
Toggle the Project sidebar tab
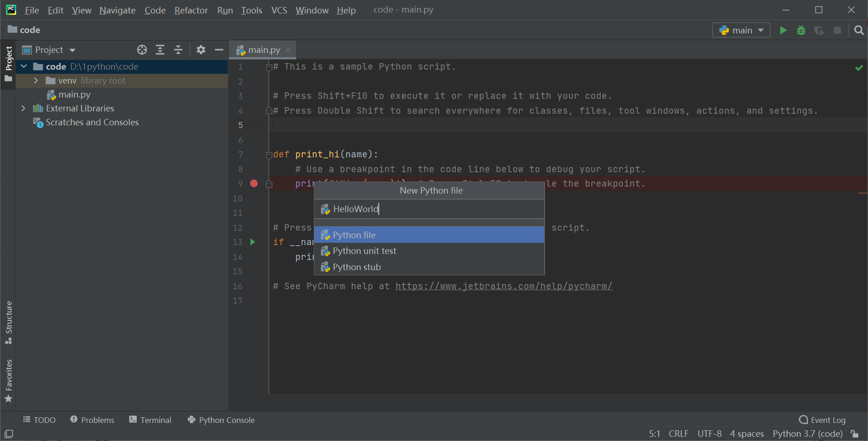(x=8, y=64)
